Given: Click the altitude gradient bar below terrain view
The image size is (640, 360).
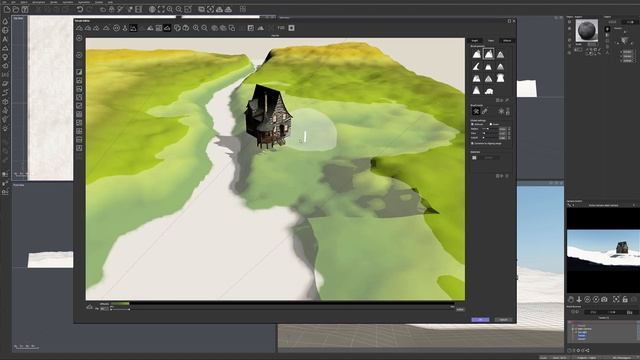Looking at the screenshot, I should pos(282,304).
